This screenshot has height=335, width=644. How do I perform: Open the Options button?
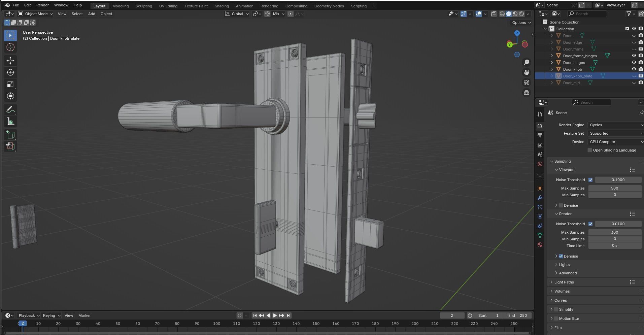521,23
